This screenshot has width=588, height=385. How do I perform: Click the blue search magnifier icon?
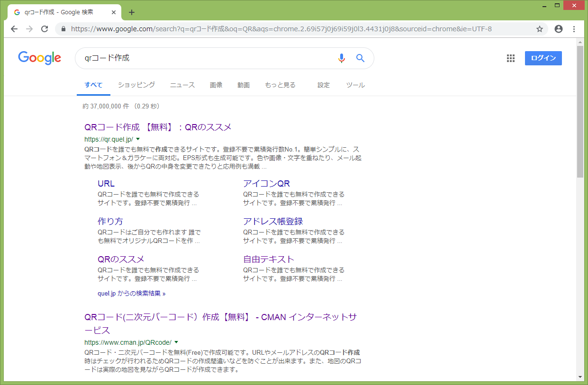pos(361,58)
